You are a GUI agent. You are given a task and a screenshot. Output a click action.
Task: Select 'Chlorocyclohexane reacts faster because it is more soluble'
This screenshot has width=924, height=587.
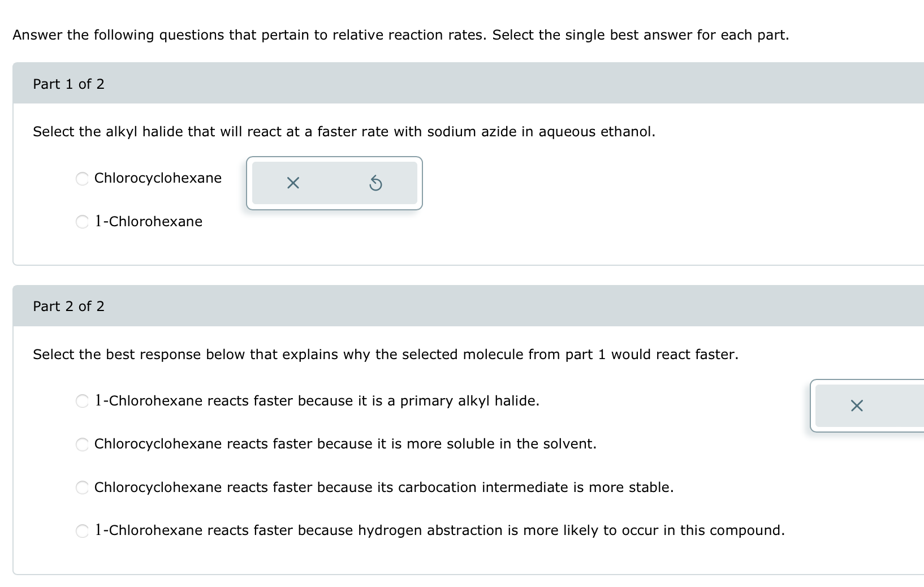[82, 444]
